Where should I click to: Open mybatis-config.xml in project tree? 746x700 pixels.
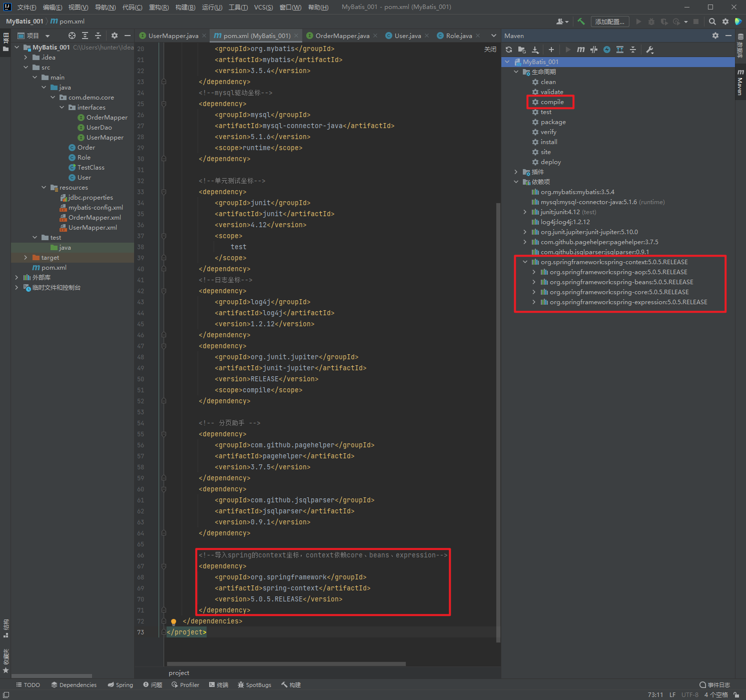[95, 208]
